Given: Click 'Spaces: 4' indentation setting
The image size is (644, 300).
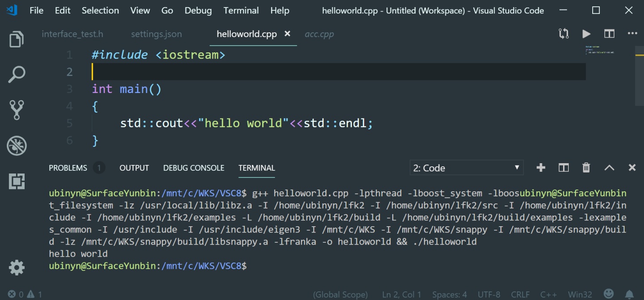Looking at the screenshot, I should (x=449, y=295).
